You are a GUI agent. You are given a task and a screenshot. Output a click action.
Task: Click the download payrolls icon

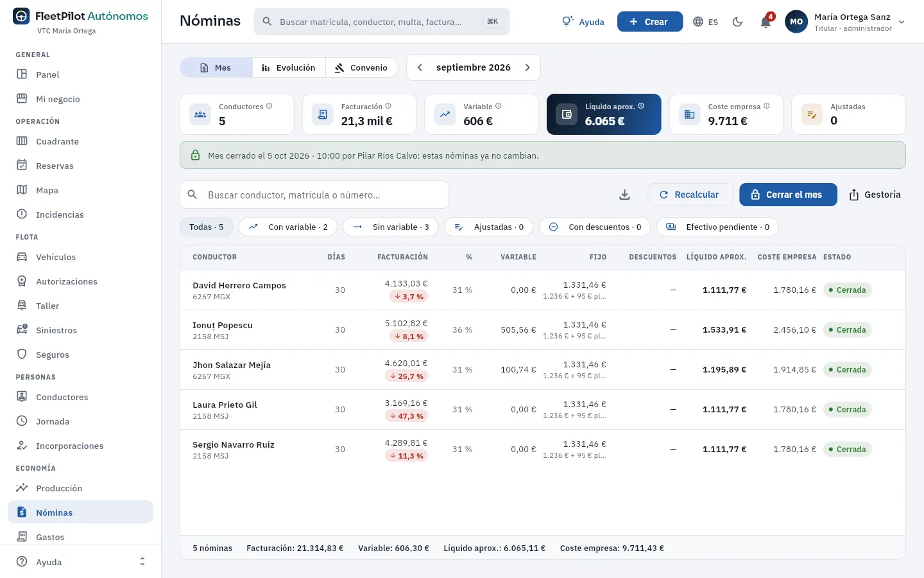624,195
